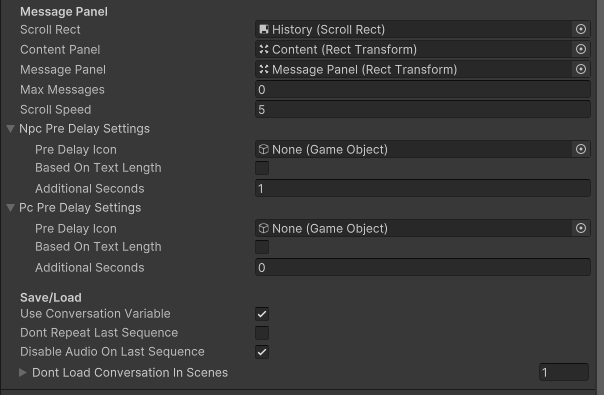The image size is (604, 395).
Task: Click the Scroll Speed label
Action: tap(55, 110)
